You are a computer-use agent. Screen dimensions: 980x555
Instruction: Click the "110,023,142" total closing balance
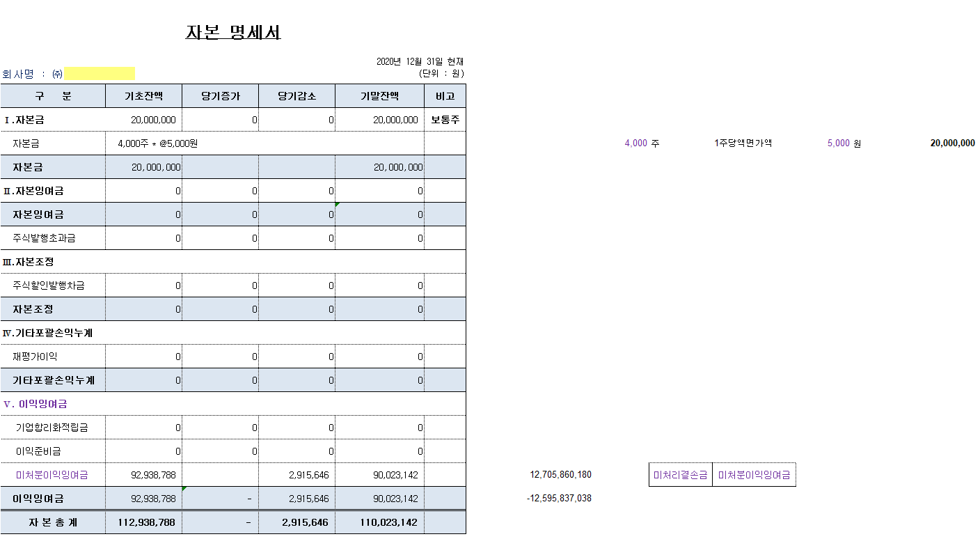coord(390,522)
